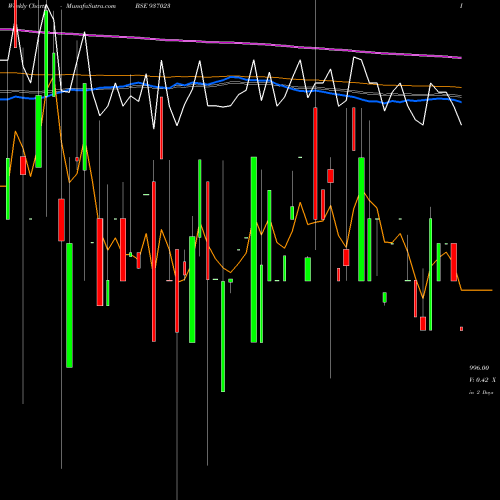Screen dimensions: 500x500
Task: Click the 'in 2 Days' text
Action: 481,393
